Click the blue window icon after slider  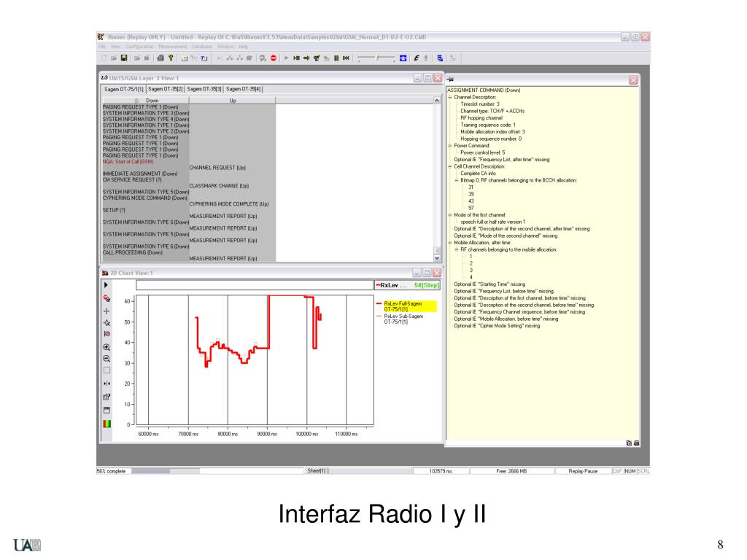click(x=403, y=58)
